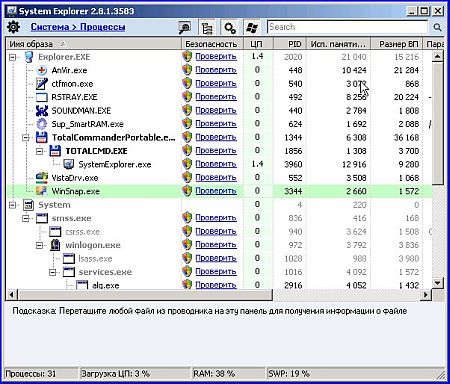Sort by ЦП column header
Viewport: 450px width, 384px height.
[258, 44]
